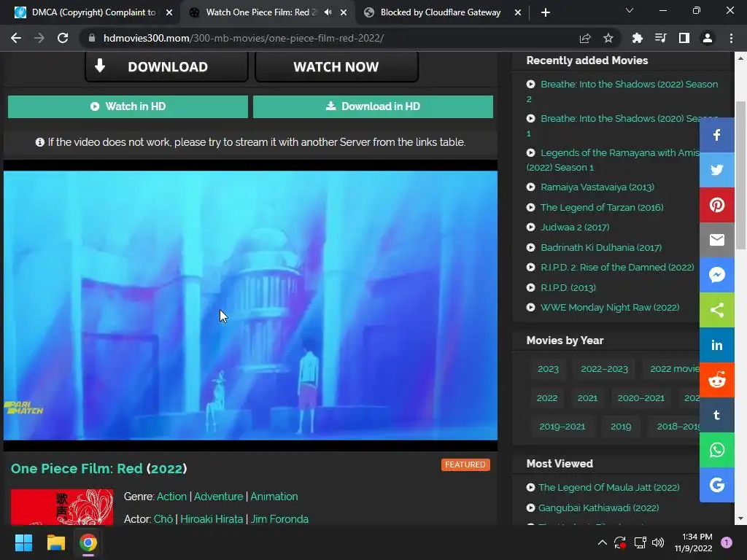The image size is (747, 560).
Task: Open the Chrome profile icon
Action: [x=707, y=38]
